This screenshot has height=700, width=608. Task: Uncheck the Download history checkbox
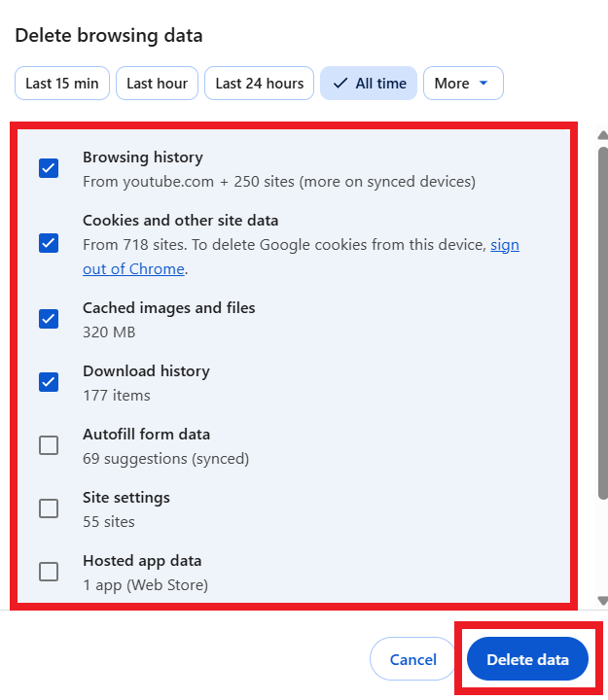(49, 382)
